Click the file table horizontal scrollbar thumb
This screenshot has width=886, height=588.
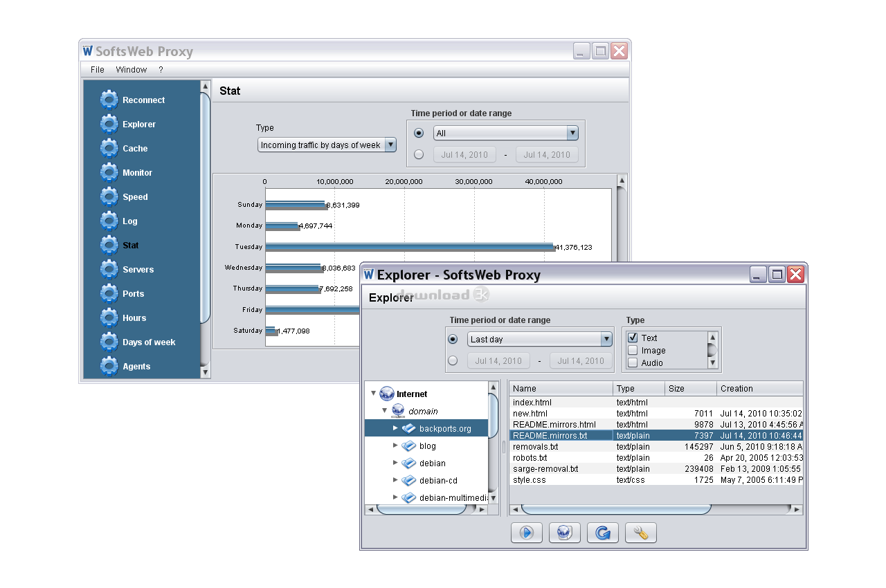(x=616, y=509)
